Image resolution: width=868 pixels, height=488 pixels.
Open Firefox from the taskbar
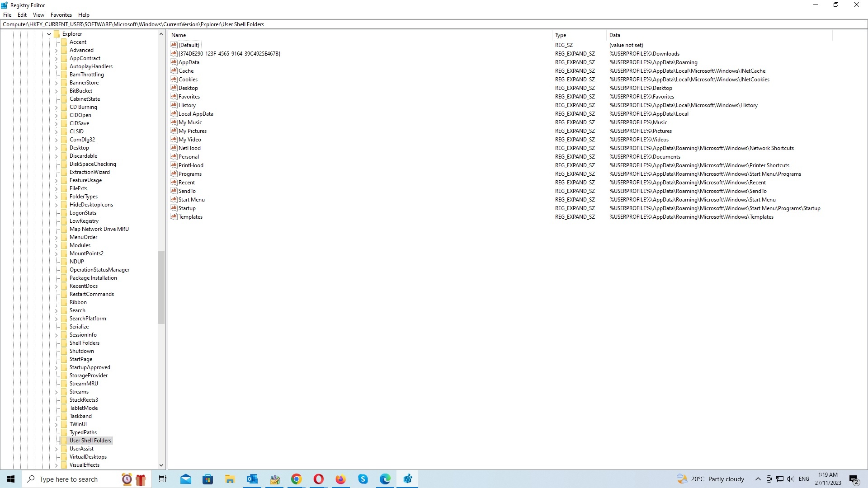[x=340, y=479]
